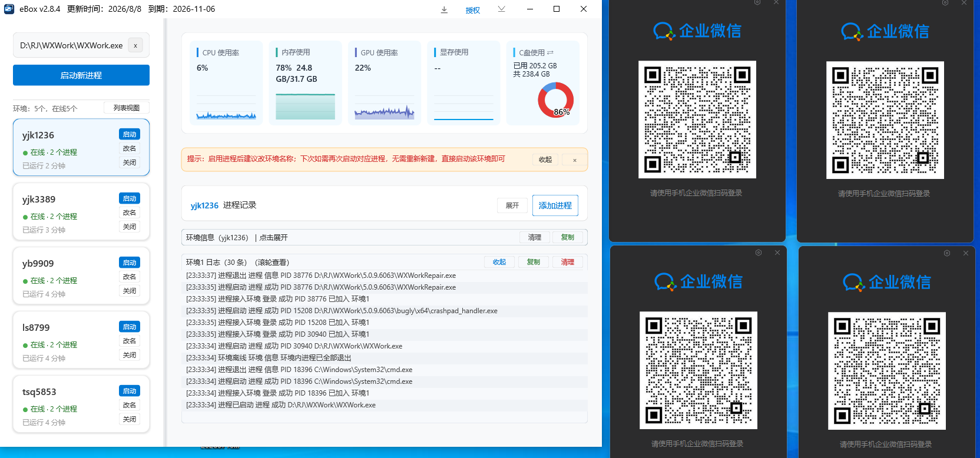Click 关闭 on the yb9909 card

[130, 291]
